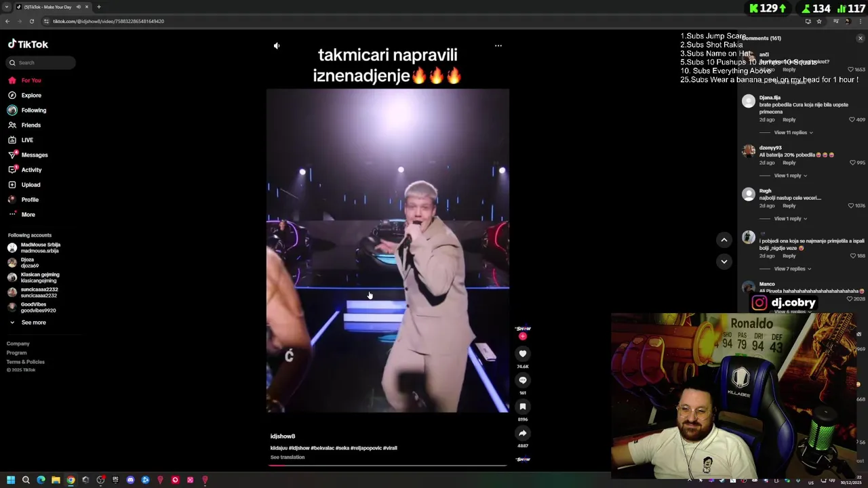Open the Windows Start menu
This screenshot has height=488, width=868.
11,480
